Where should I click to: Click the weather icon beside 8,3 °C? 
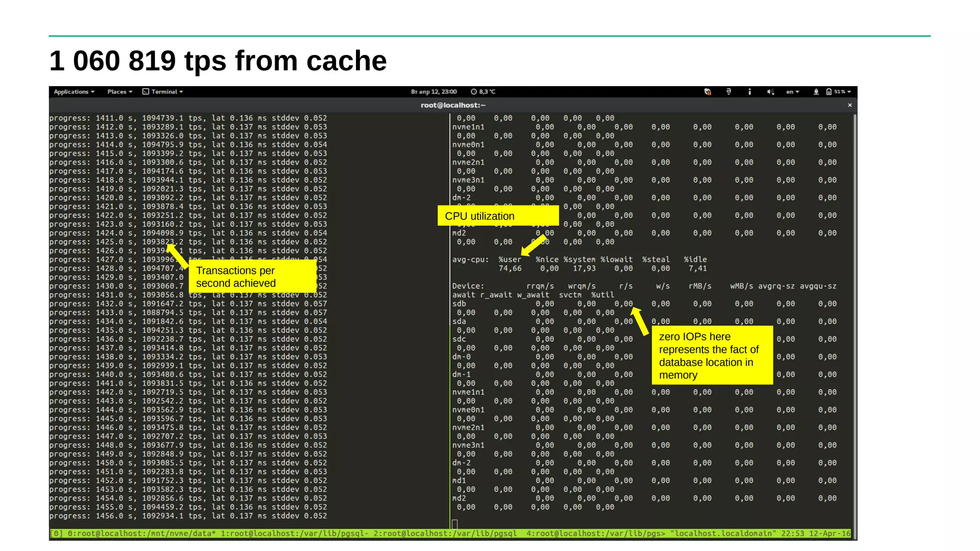tap(474, 92)
